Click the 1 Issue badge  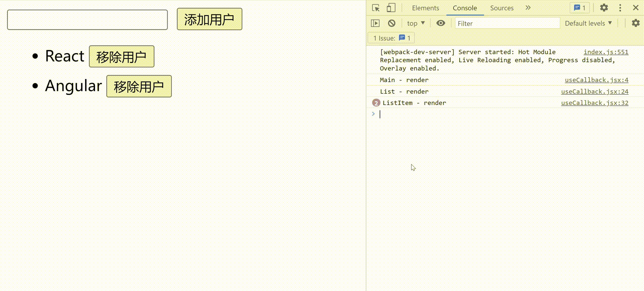tap(391, 38)
